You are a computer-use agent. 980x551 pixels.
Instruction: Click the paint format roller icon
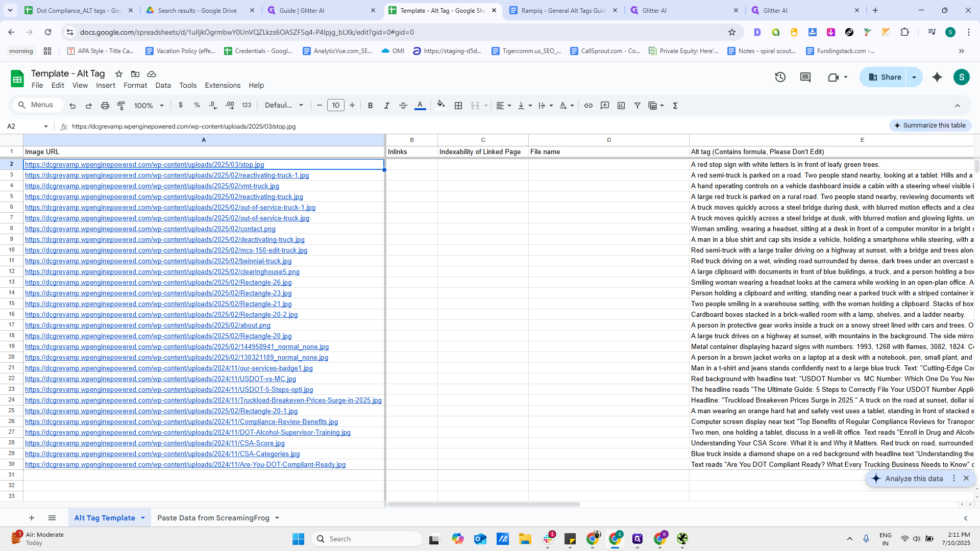pos(121,106)
